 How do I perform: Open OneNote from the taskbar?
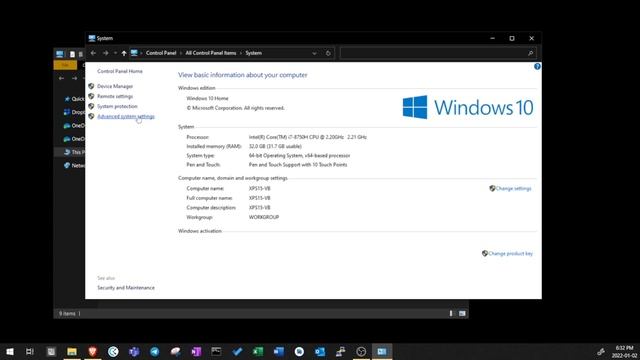point(196,351)
